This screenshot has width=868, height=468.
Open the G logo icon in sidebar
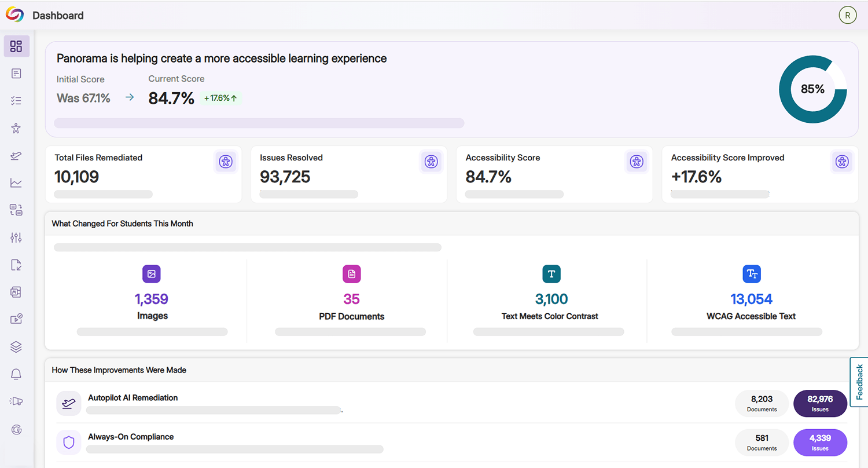click(16, 429)
